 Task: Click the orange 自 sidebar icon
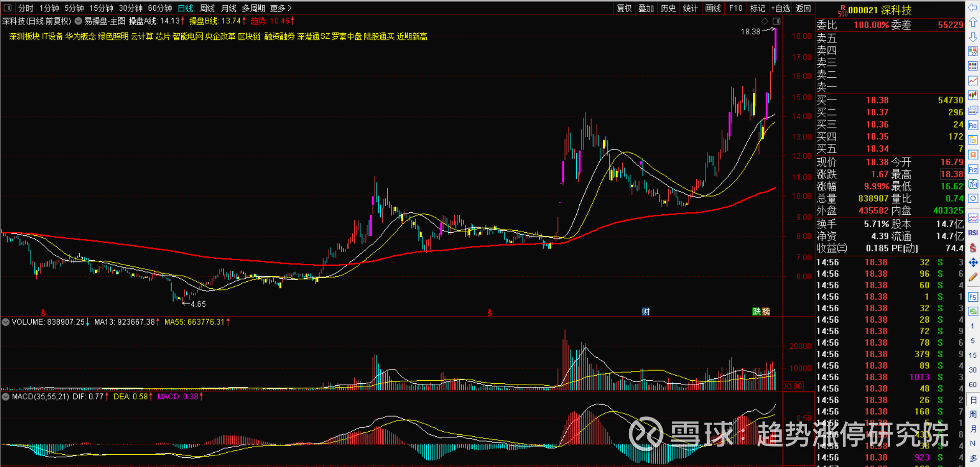click(973, 155)
